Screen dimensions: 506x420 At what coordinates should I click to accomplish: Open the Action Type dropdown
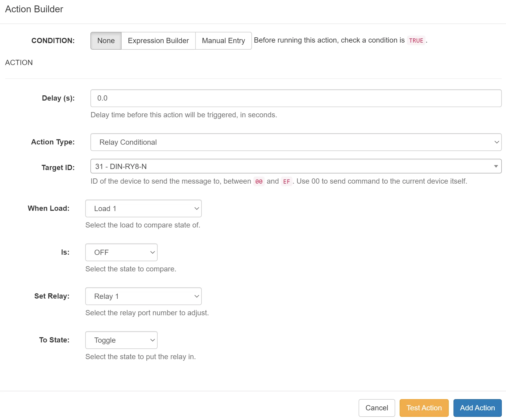[x=295, y=142]
